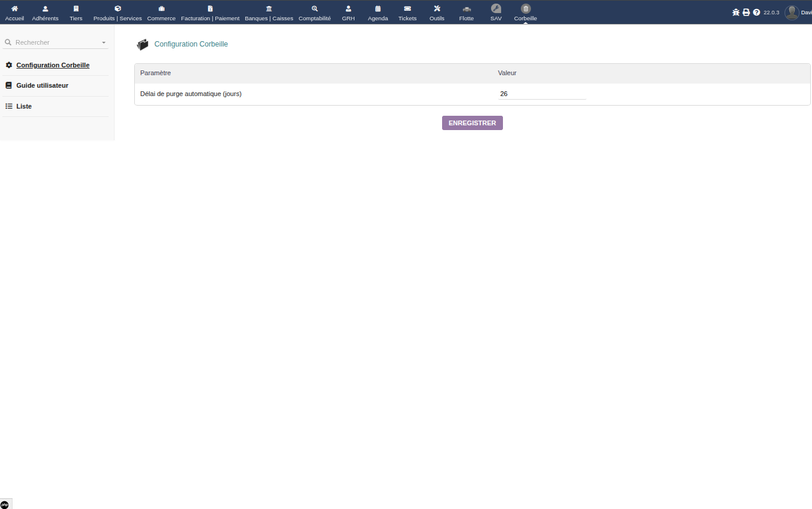Open the SAV menu
The image size is (812, 509).
click(496, 13)
